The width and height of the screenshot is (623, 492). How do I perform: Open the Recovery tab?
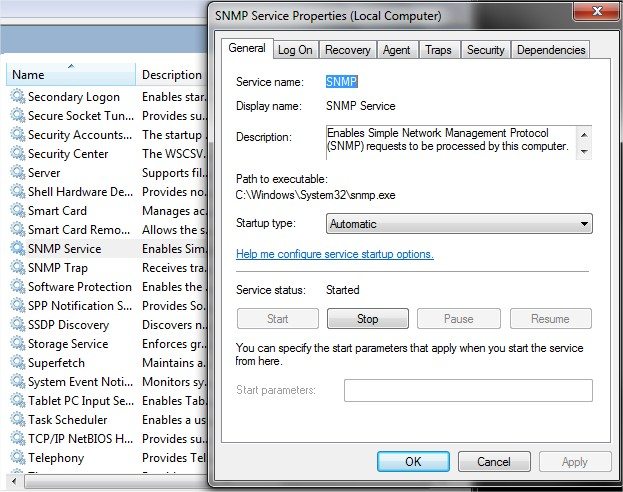point(347,50)
